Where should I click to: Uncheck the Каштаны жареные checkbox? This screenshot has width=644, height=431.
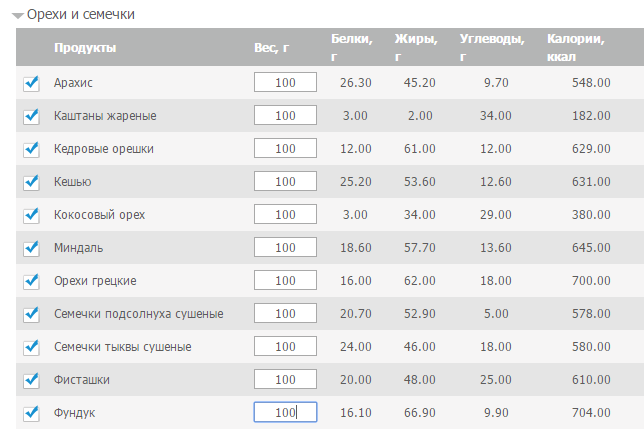(x=31, y=116)
